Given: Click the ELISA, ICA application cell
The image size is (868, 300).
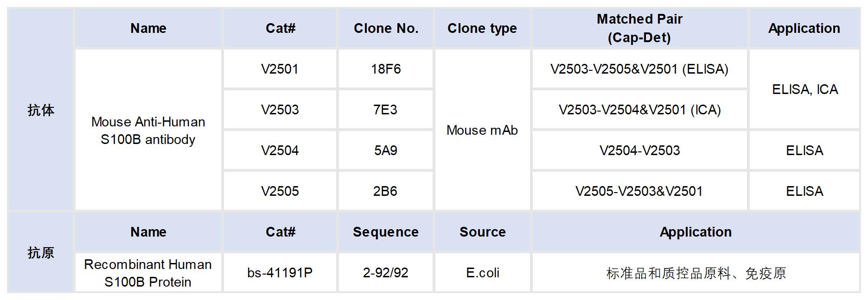Looking at the screenshot, I should pos(804,89).
